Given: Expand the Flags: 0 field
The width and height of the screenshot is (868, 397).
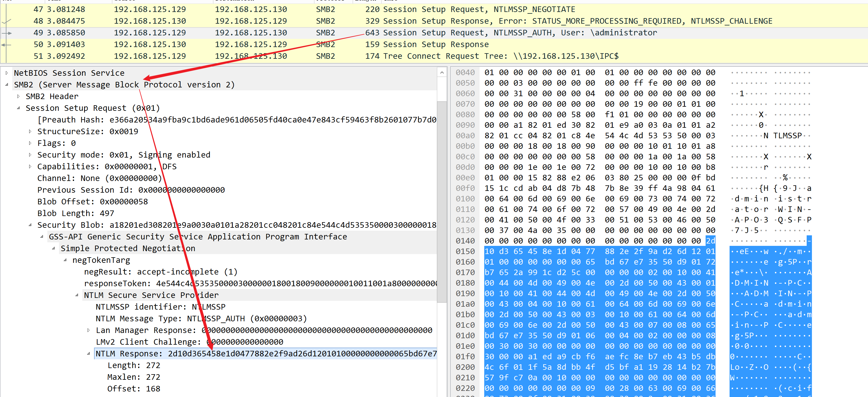Looking at the screenshot, I should pos(30,143).
